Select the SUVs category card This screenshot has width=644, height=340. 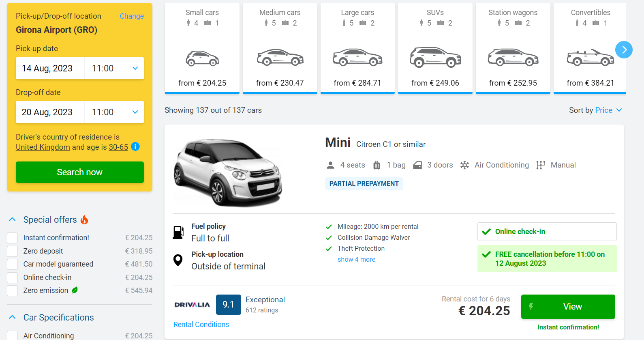435,48
